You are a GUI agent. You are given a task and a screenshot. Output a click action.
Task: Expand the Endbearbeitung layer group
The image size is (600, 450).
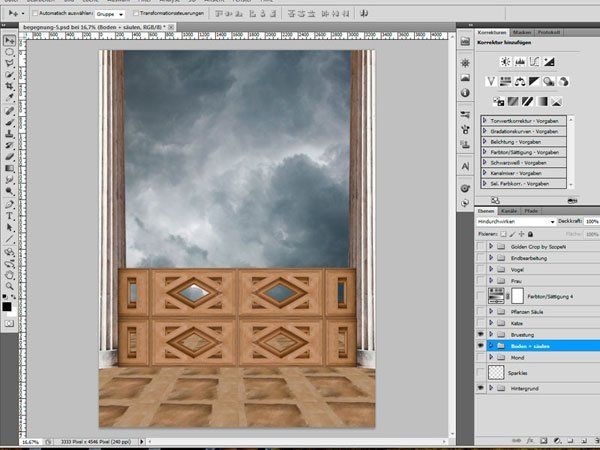(491, 258)
